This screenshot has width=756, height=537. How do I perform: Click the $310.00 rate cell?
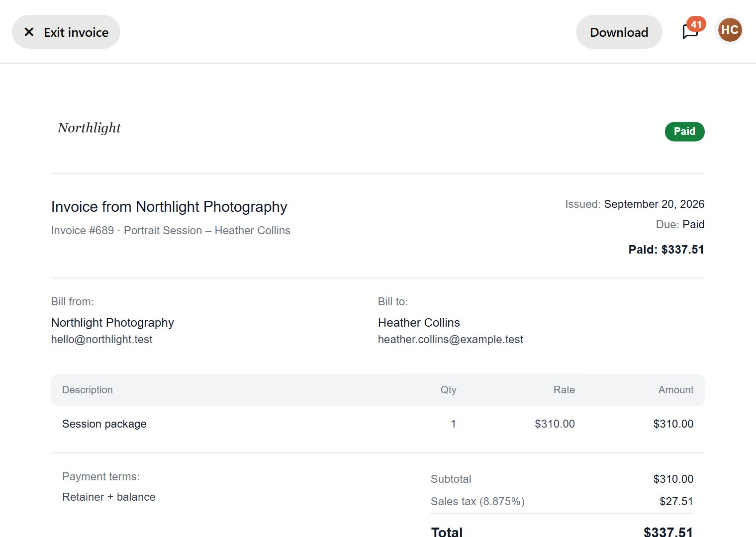(x=555, y=424)
